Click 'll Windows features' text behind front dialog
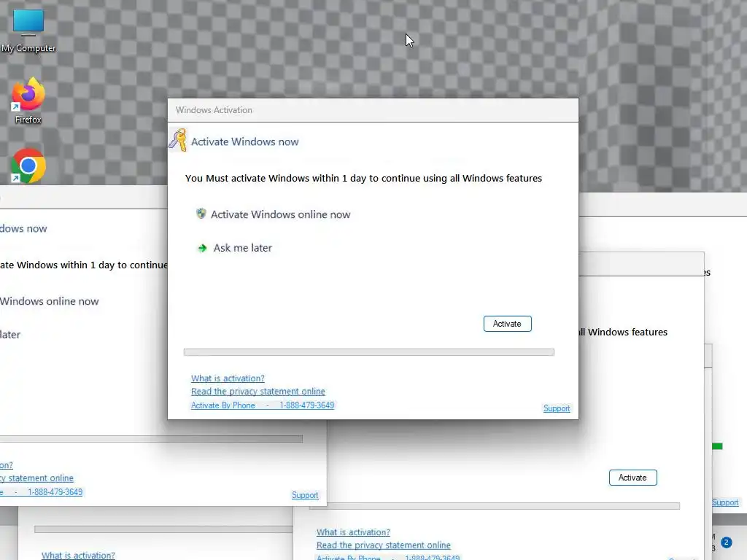This screenshot has height=560, width=747. point(623,332)
